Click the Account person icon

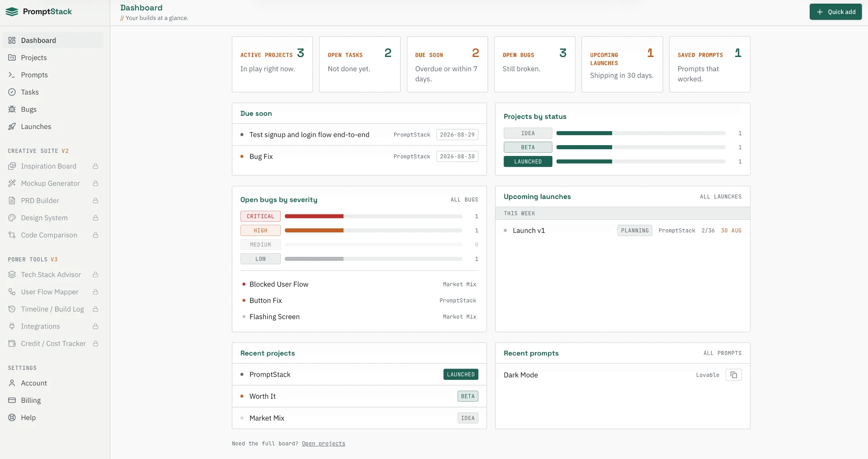[x=12, y=383]
